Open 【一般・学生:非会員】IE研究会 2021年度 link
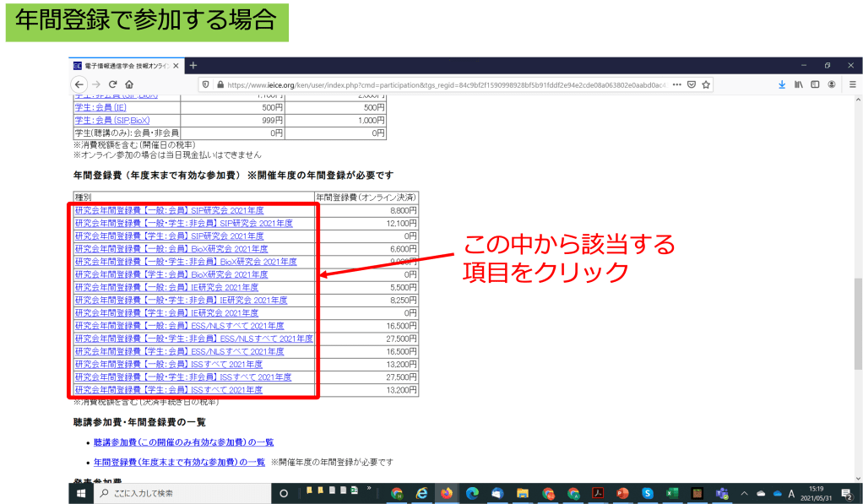Viewport: 863px width, 504px height. [x=181, y=300]
